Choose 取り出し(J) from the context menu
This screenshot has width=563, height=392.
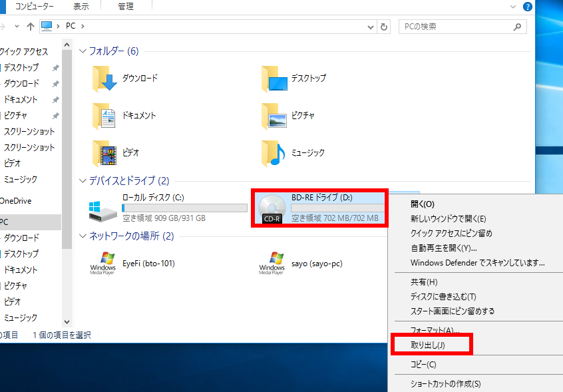429,345
